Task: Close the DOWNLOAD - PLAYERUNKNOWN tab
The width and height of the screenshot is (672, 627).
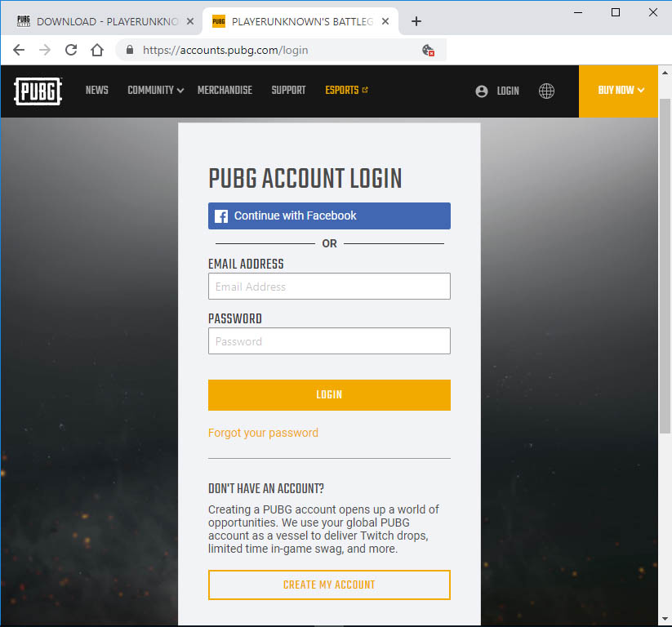Action: click(x=190, y=21)
